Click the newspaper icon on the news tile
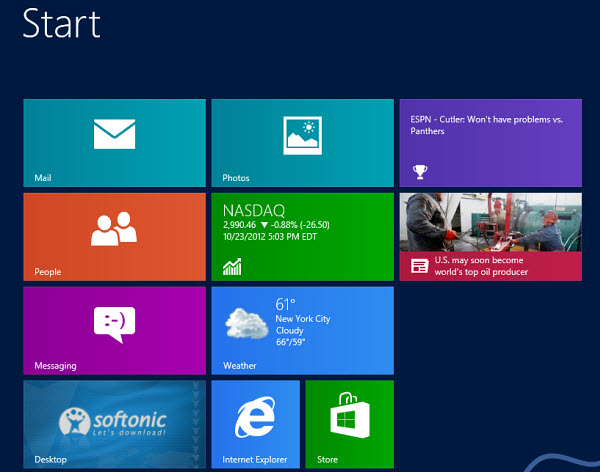 click(x=420, y=266)
